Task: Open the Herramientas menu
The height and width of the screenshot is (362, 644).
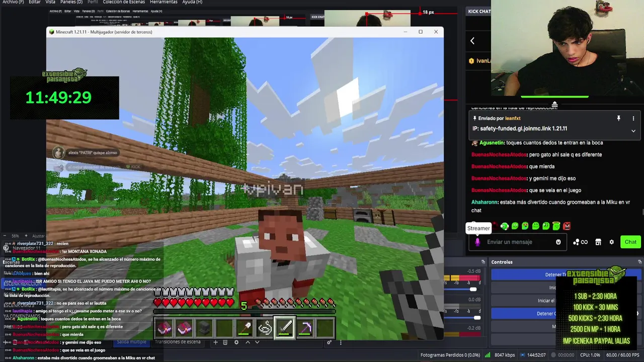Action: [164, 2]
